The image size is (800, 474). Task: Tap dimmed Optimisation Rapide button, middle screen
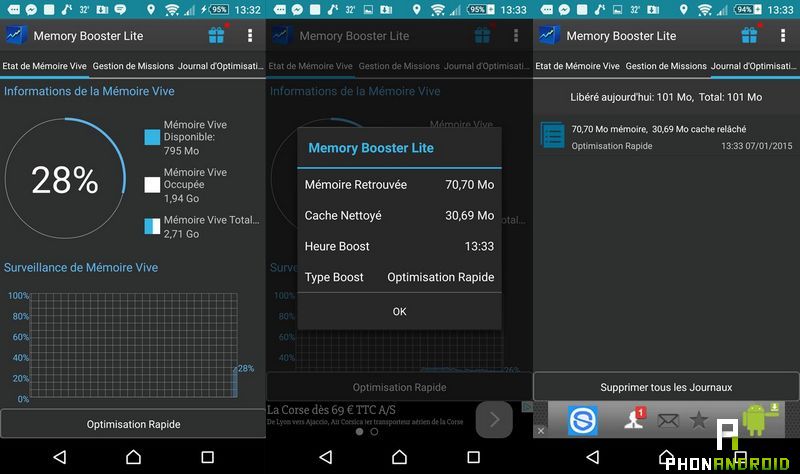399,387
